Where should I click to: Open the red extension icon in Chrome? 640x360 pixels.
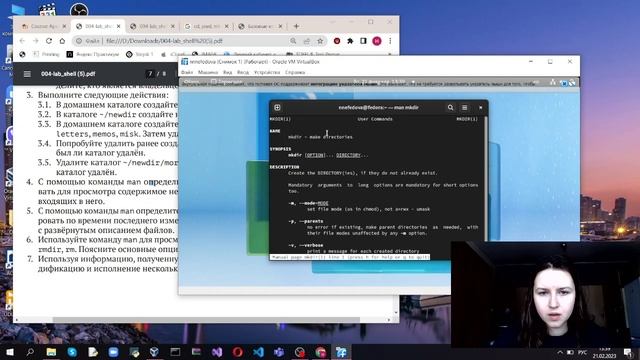(x=337, y=41)
